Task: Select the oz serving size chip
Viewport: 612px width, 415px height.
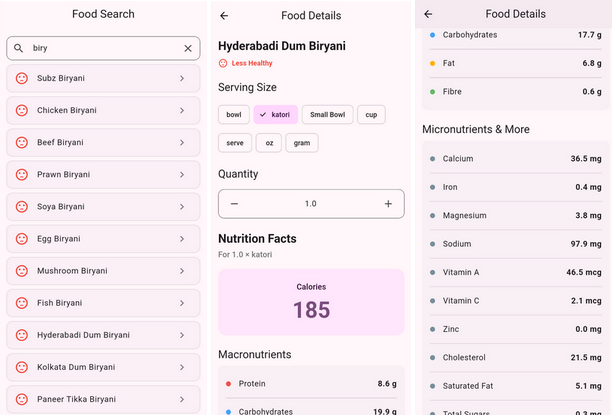Action: pos(269,143)
